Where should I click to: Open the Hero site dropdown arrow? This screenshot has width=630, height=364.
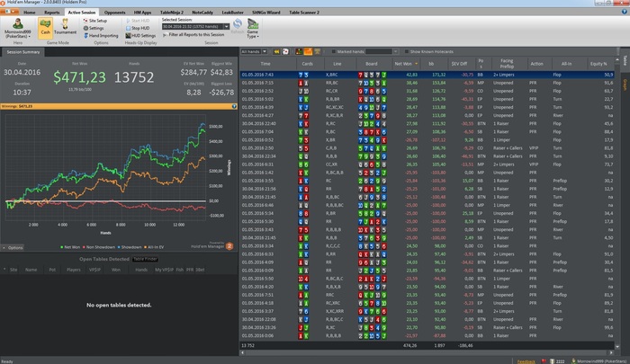pos(30,37)
